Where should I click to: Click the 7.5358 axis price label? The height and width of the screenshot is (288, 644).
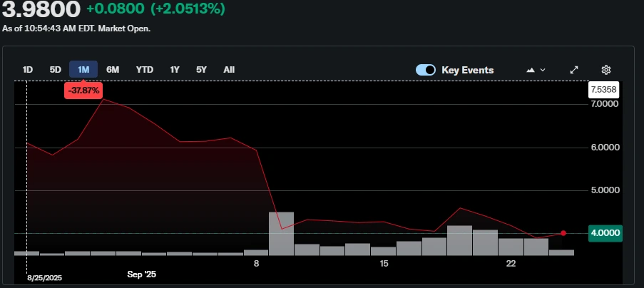coord(603,91)
